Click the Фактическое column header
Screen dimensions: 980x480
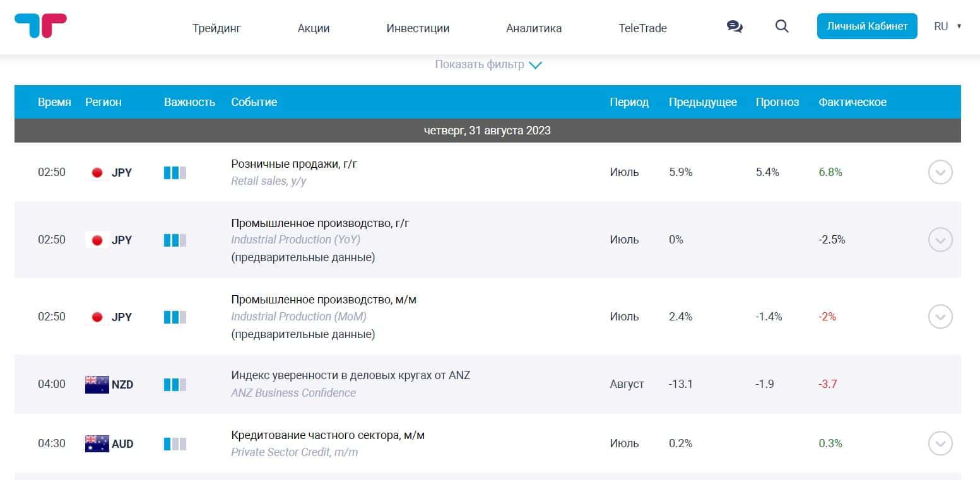click(x=853, y=102)
